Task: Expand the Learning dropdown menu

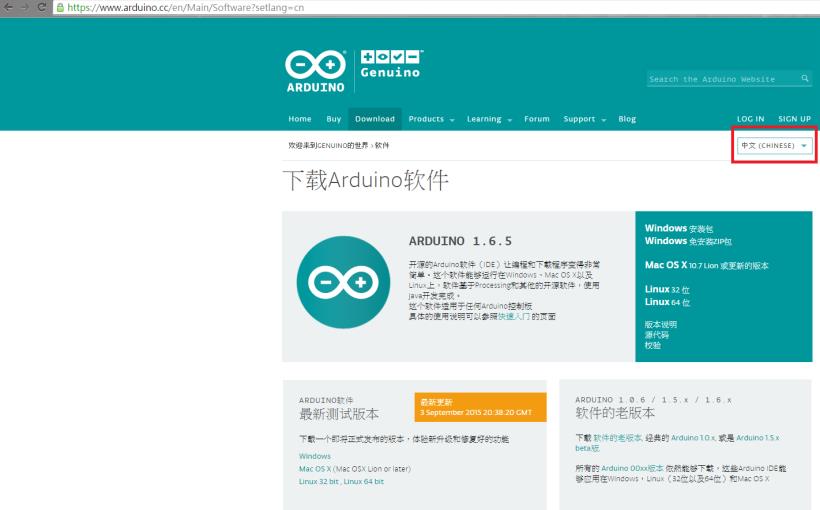Action: 489,119
